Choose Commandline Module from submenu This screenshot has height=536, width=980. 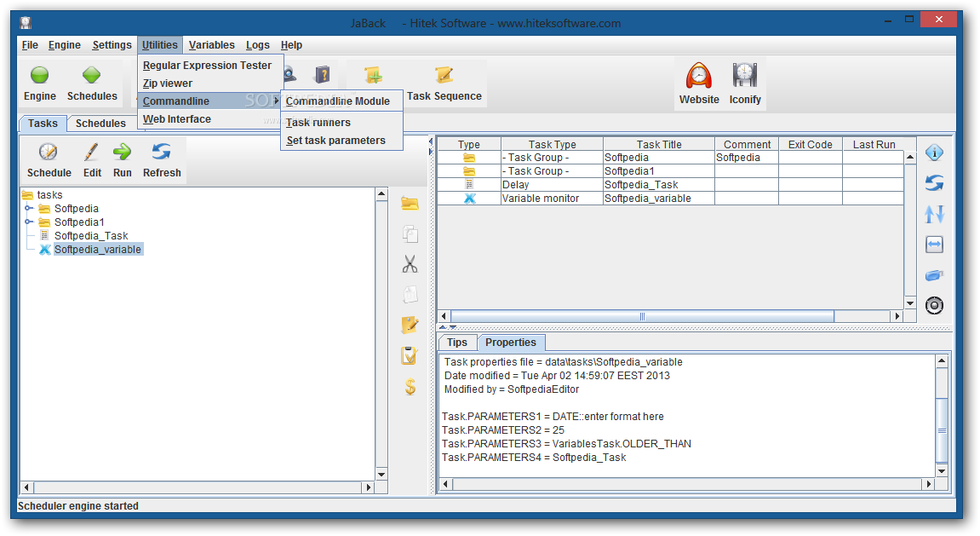pos(342,101)
